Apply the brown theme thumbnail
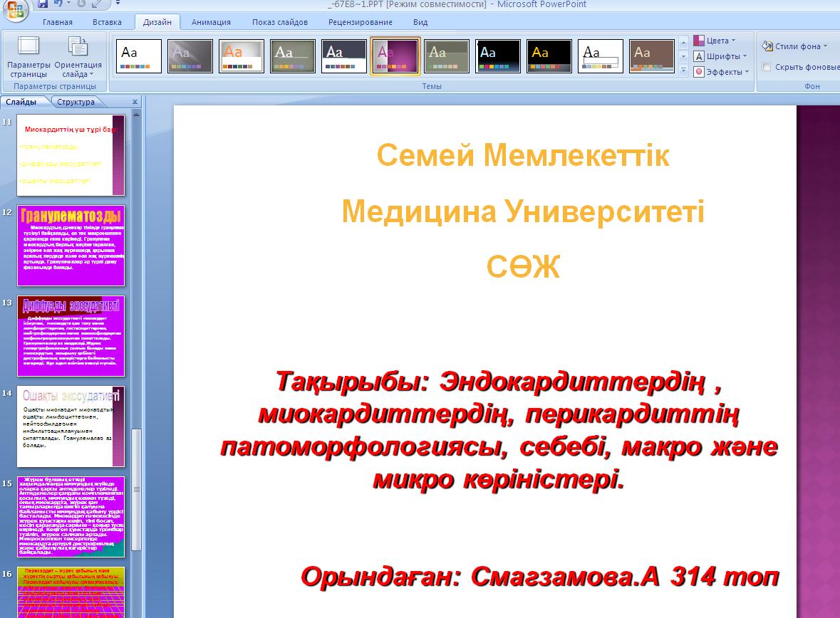The image size is (840, 618). tap(652, 56)
